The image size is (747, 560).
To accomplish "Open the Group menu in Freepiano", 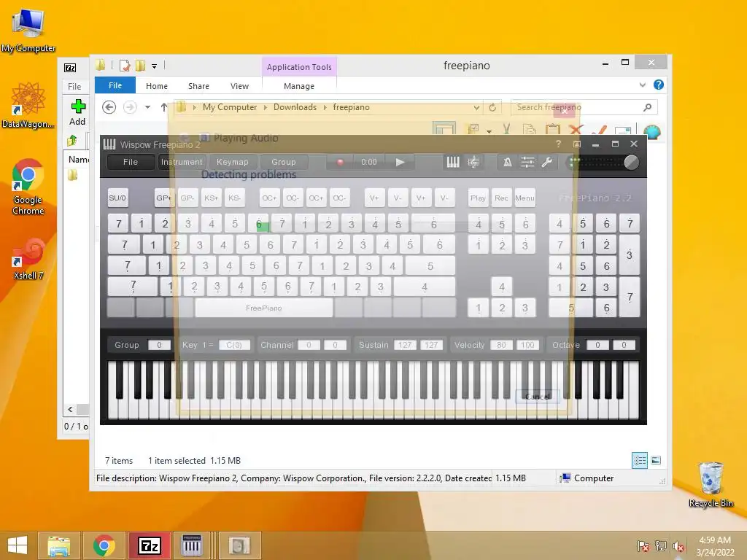I will click(x=284, y=162).
